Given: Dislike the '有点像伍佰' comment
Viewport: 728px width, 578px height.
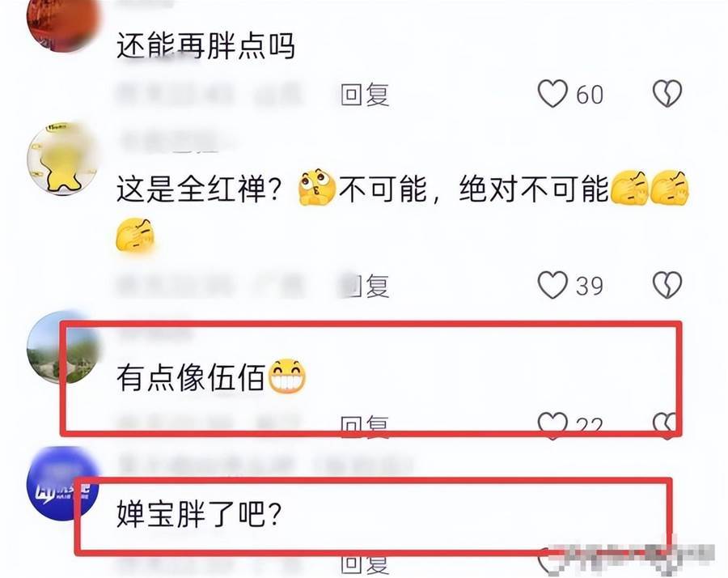Looking at the screenshot, I should tap(667, 425).
